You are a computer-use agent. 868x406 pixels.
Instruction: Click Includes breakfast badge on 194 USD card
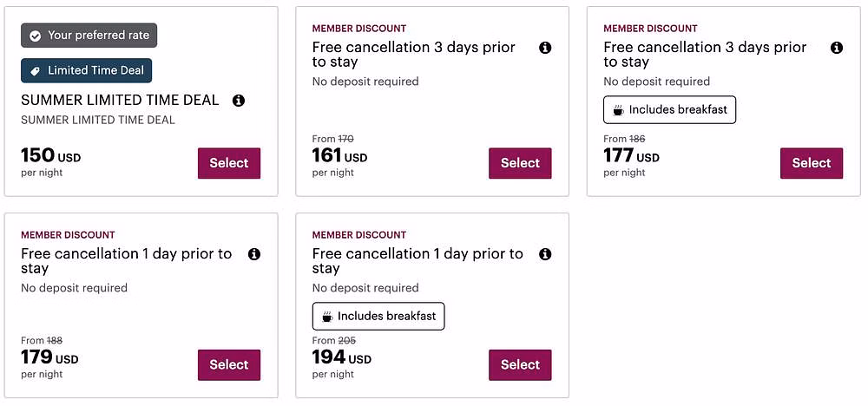point(378,317)
